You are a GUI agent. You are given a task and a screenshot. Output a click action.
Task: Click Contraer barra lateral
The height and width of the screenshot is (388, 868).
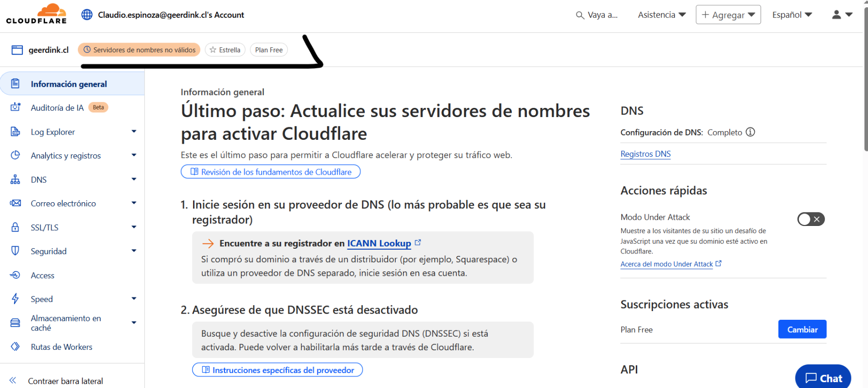click(65, 381)
